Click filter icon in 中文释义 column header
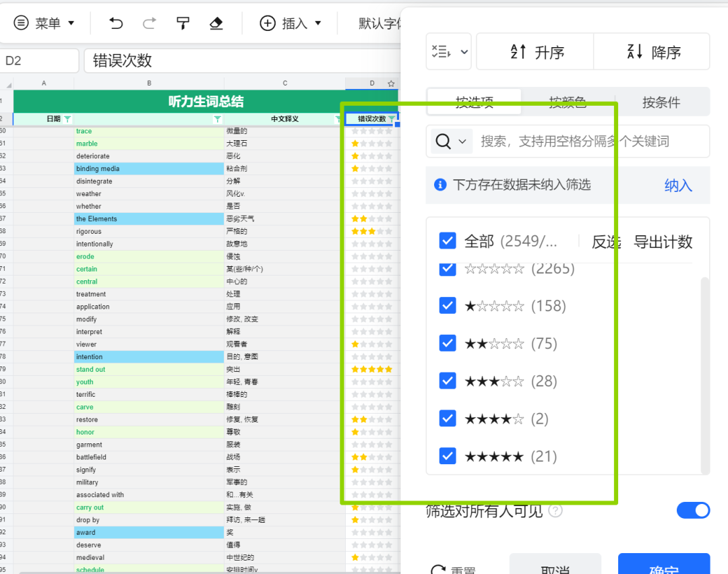This screenshot has width=728, height=574. coord(338,119)
